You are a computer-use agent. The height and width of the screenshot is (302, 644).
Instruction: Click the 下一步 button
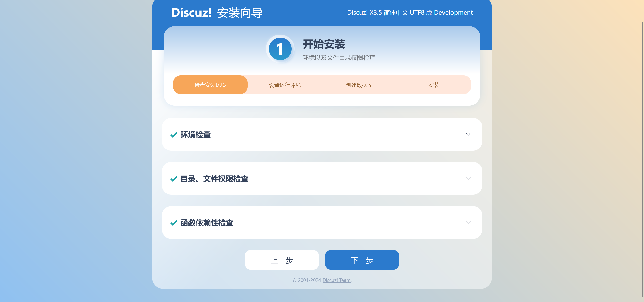[362, 260]
